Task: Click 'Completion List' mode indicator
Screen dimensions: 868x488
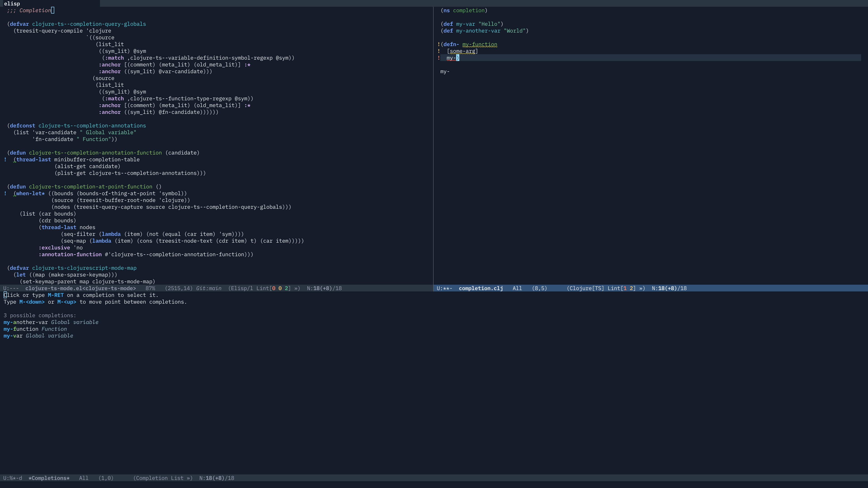Action: 160,478
